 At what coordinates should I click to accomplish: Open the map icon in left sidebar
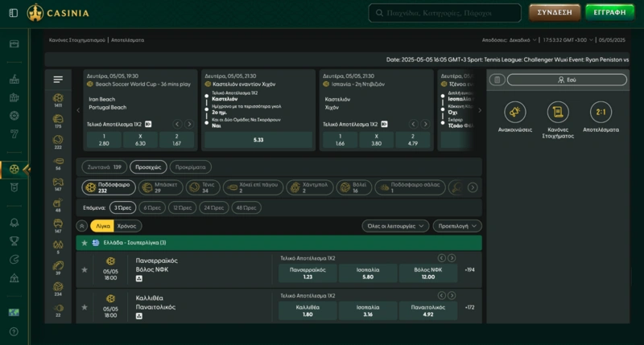pos(14,313)
